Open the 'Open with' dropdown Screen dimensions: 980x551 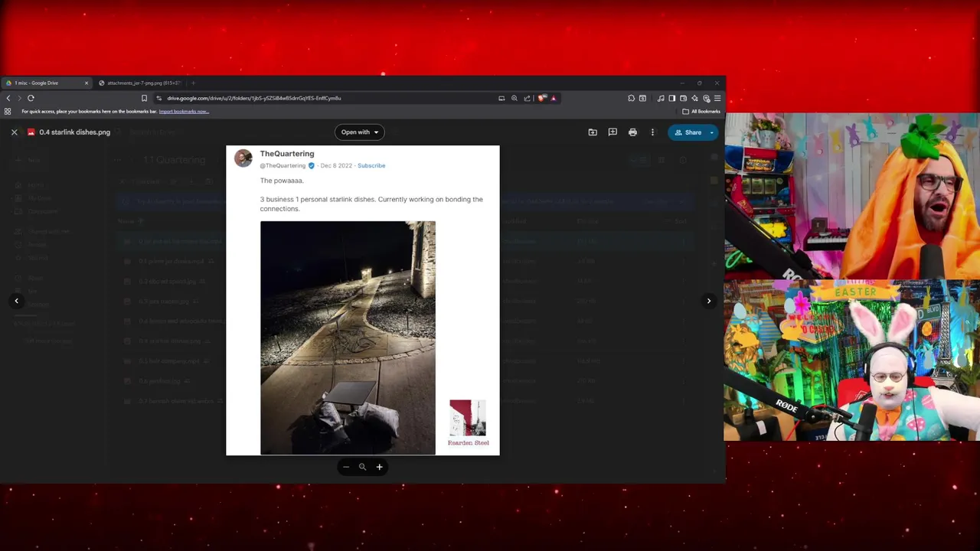click(360, 132)
